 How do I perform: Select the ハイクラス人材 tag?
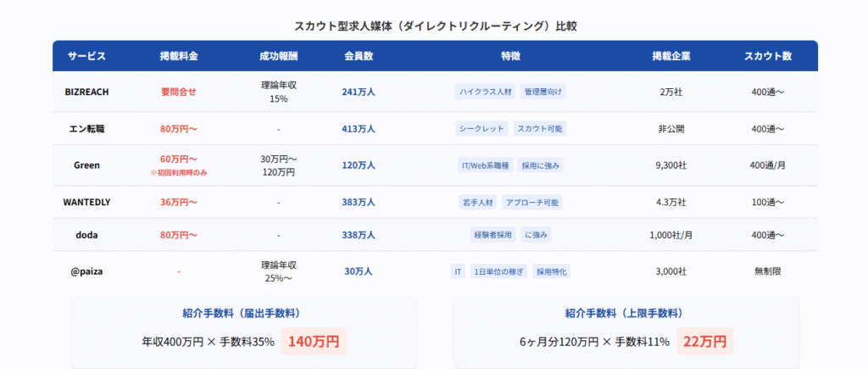coord(484,92)
